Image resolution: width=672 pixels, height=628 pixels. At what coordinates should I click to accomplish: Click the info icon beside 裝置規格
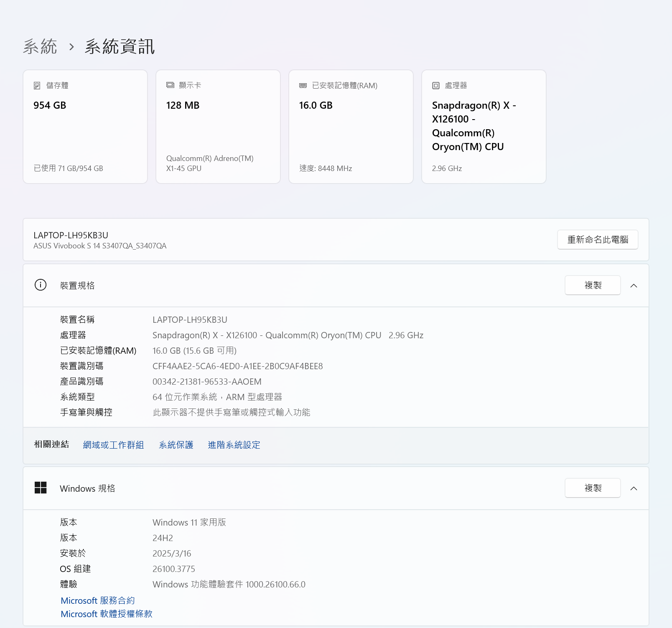(41, 285)
